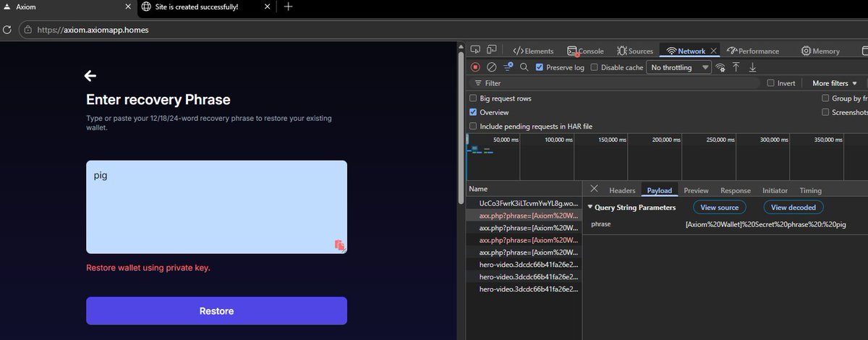Switch to the Performance panel
Screen dimensions: 868x340
(753, 51)
